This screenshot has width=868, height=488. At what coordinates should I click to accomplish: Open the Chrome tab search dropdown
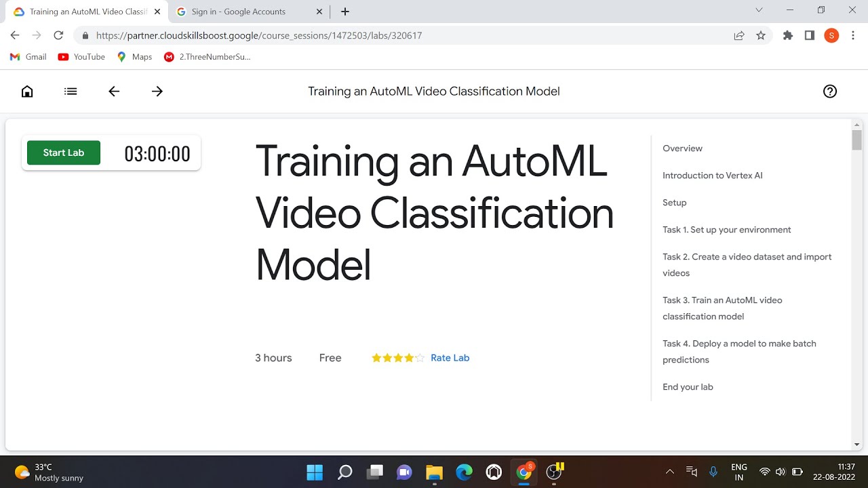[x=759, y=10]
